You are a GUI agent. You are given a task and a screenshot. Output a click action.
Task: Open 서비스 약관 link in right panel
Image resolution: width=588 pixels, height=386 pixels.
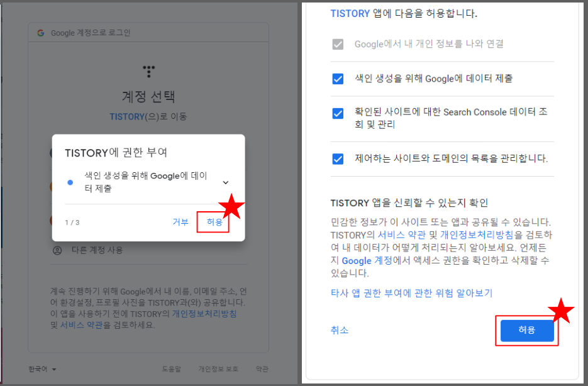[x=402, y=235]
